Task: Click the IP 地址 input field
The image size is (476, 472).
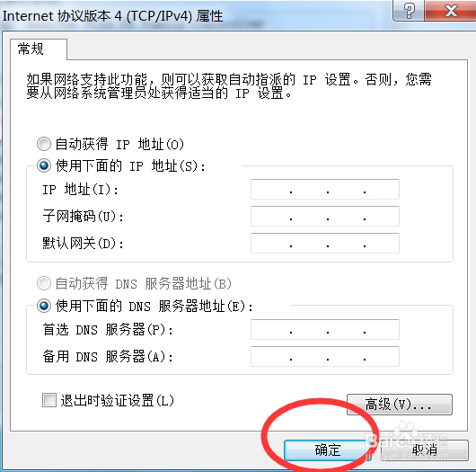Action: (325, 190)
